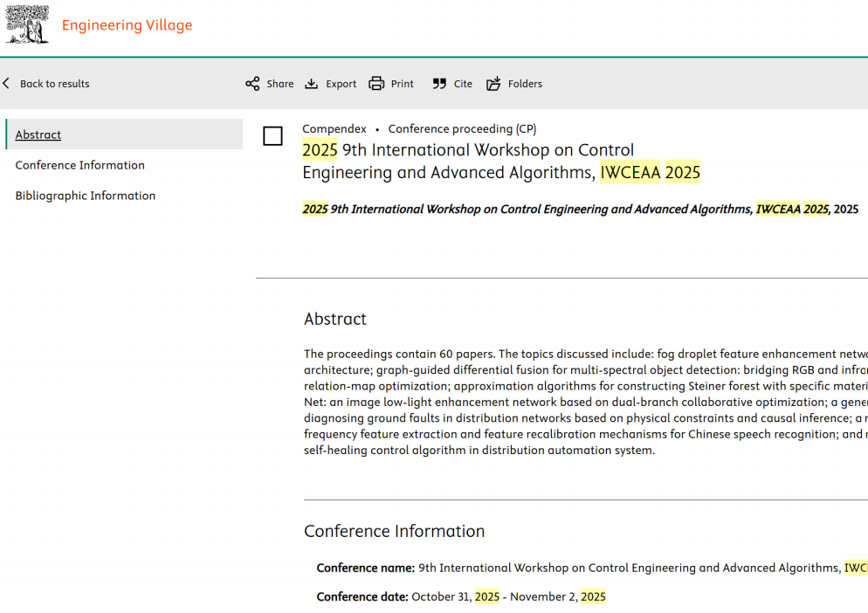The height and width of the screenshot is (613, 868).
Task: Jump to Conference Information in sidebar
Action: click(x=80, y=165)
